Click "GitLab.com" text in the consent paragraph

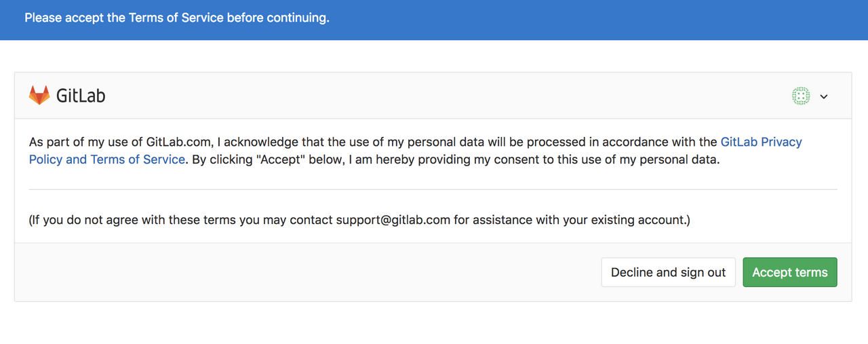180,142
